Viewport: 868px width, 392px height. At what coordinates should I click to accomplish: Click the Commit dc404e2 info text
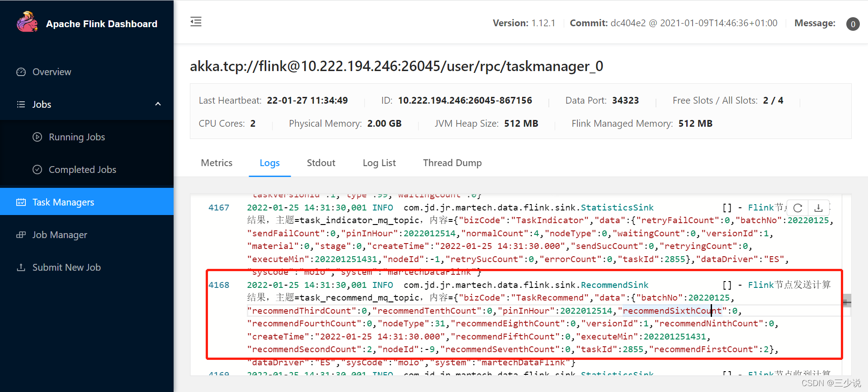[674, 23]
